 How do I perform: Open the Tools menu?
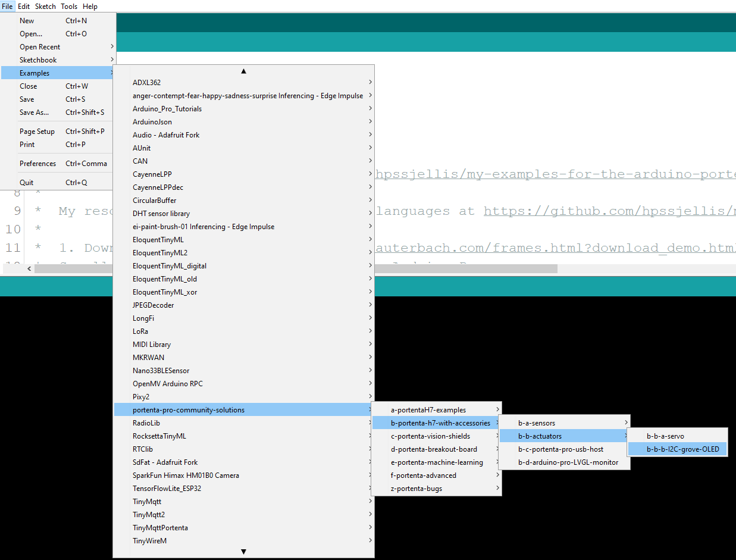(69, 7)
